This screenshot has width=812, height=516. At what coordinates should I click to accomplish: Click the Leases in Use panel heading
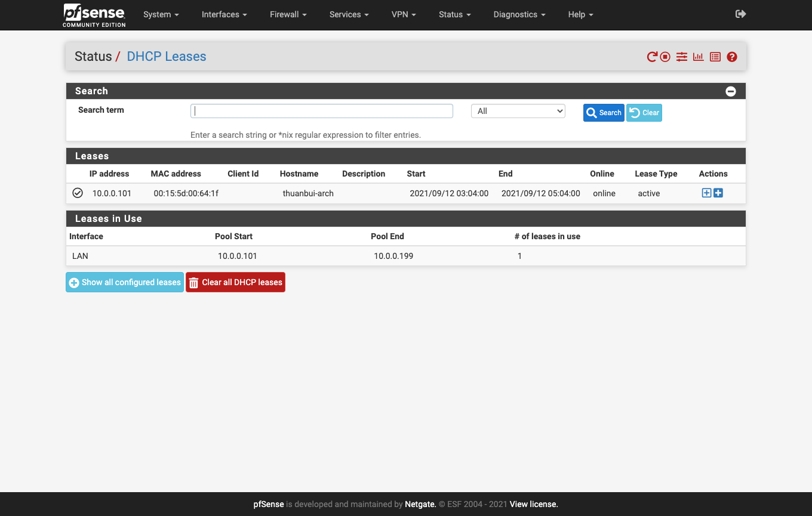(109, 218)
